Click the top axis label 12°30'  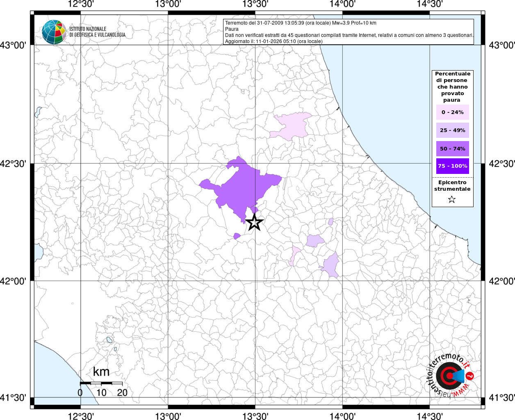pyautogui.click(x=81, y=4)
